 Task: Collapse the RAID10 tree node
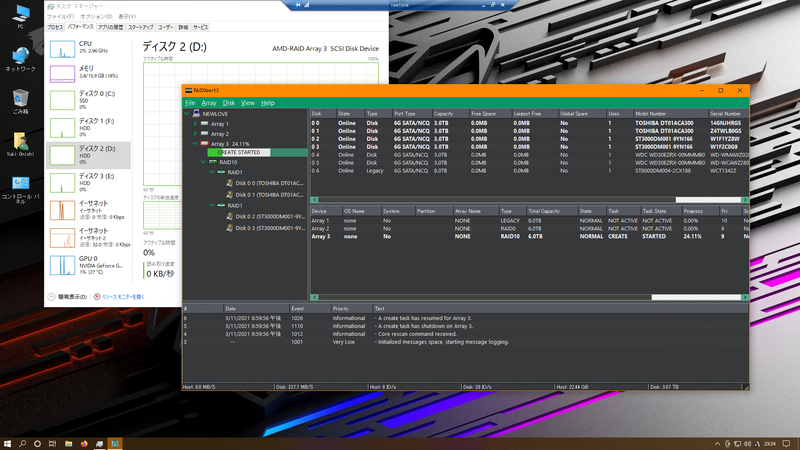(x=203, y=162)
